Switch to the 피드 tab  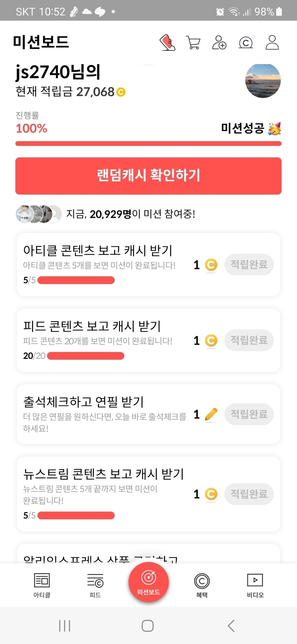(95, 585)
